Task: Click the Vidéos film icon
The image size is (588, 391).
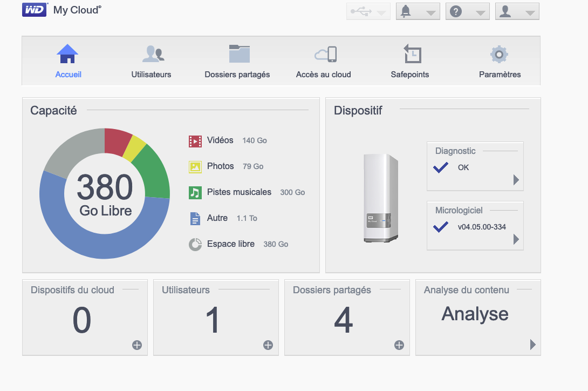Action: [195, 141]
